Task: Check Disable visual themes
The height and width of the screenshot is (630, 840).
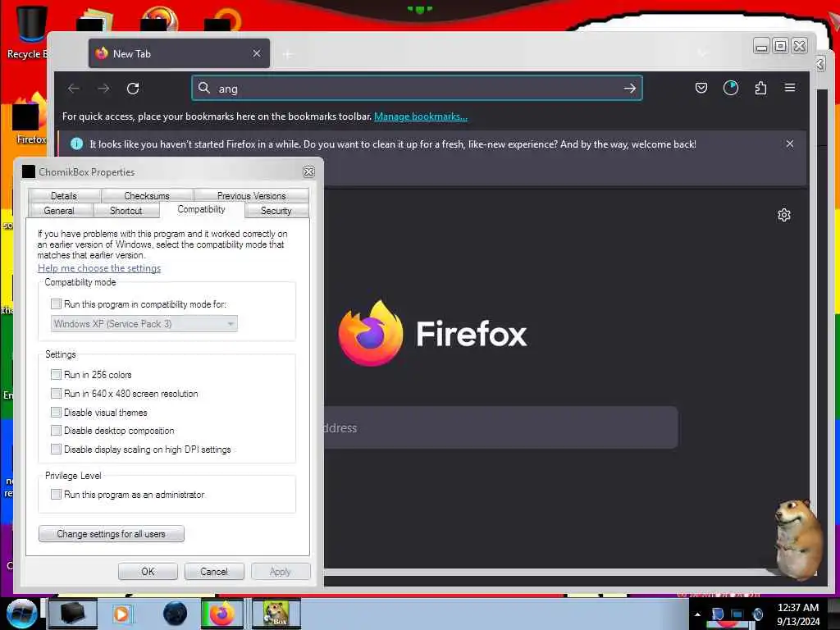Action: 56,412
